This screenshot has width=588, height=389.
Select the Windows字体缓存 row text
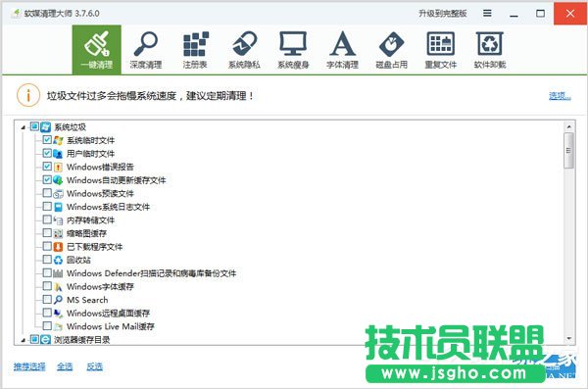(100, 286)
